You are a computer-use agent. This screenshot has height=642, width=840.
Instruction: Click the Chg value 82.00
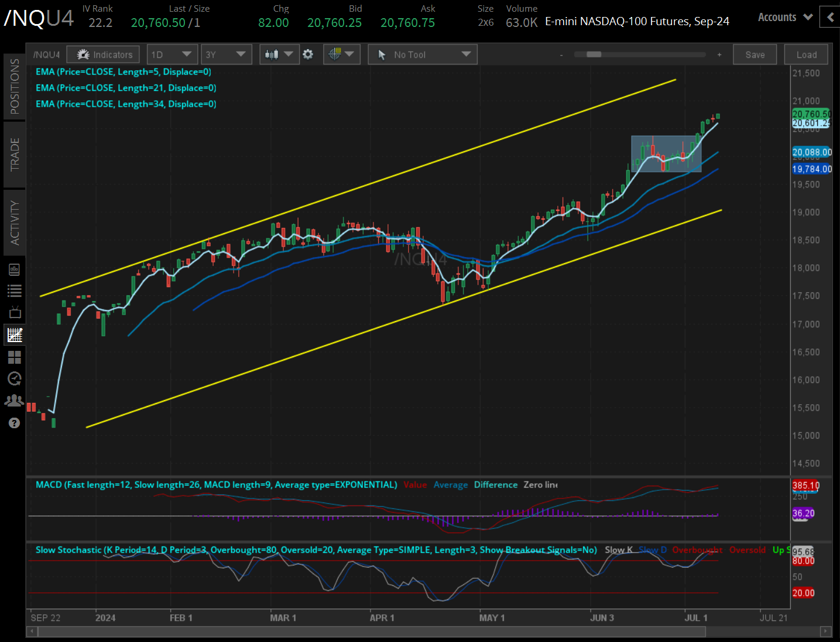[x=274, y=23]
